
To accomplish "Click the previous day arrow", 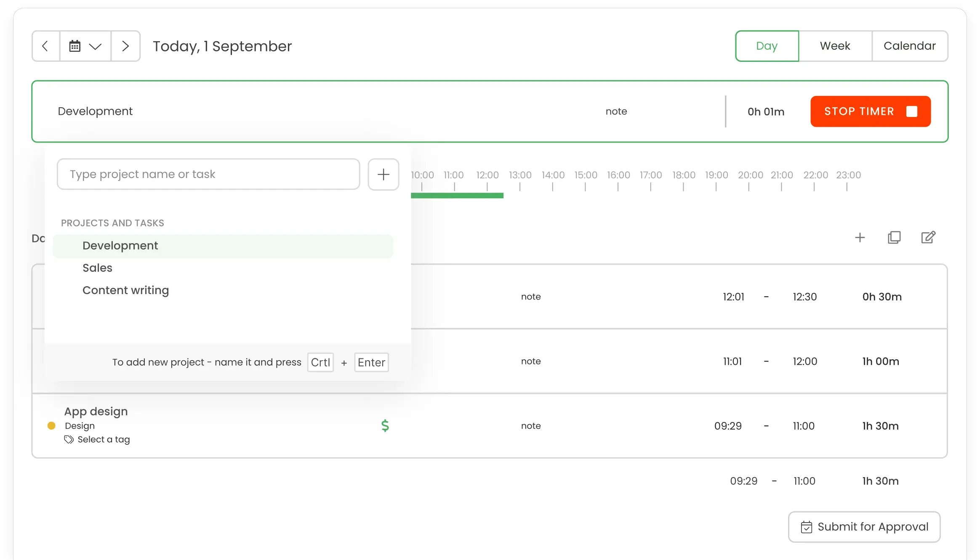I will coord(45,46).
